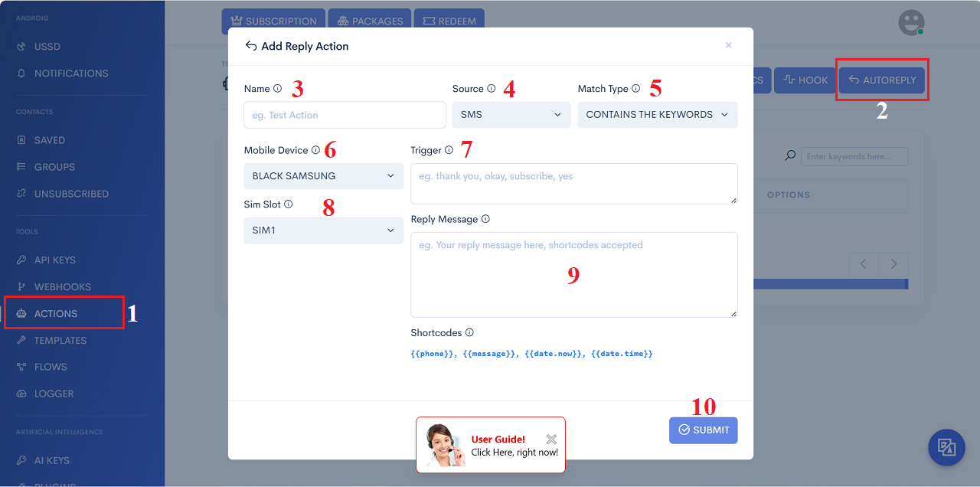Click the {{date.time}} shortcode

[x=622, y=354]
